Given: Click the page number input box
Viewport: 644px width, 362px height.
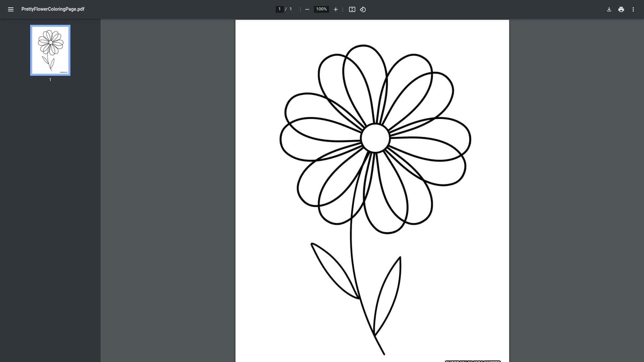Looking at the screenshot, I should click(x=280, y=9).
